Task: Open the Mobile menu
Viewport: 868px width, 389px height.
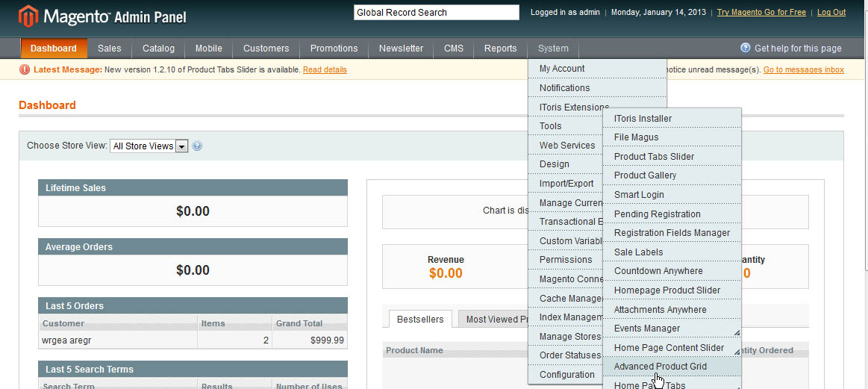Action: (209, 49)
